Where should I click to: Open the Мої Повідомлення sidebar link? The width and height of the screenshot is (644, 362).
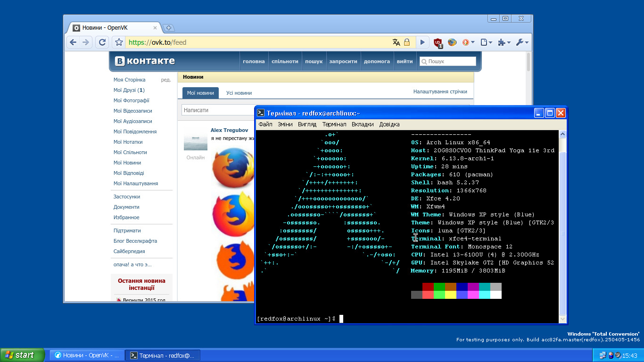(135, 132)
